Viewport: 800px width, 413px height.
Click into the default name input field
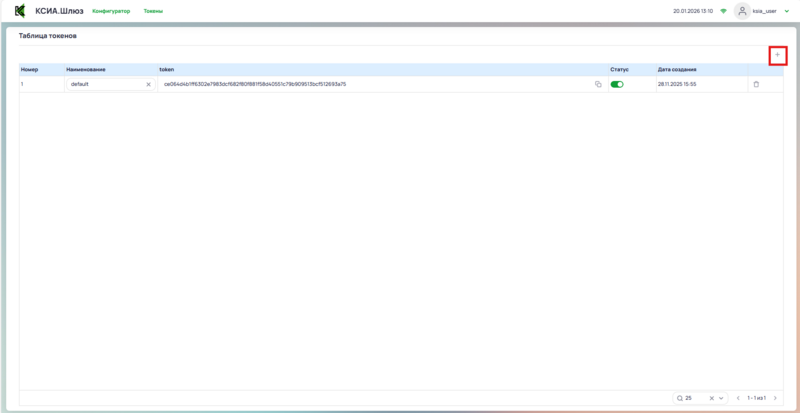point(105,84)
